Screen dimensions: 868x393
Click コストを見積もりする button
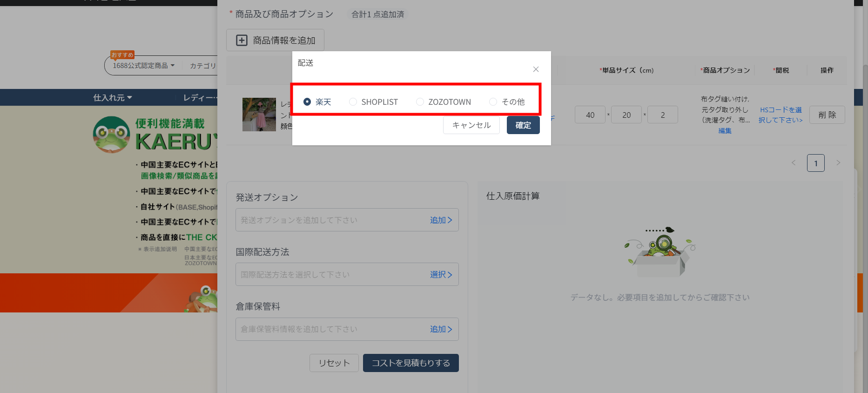pos(411,363)
